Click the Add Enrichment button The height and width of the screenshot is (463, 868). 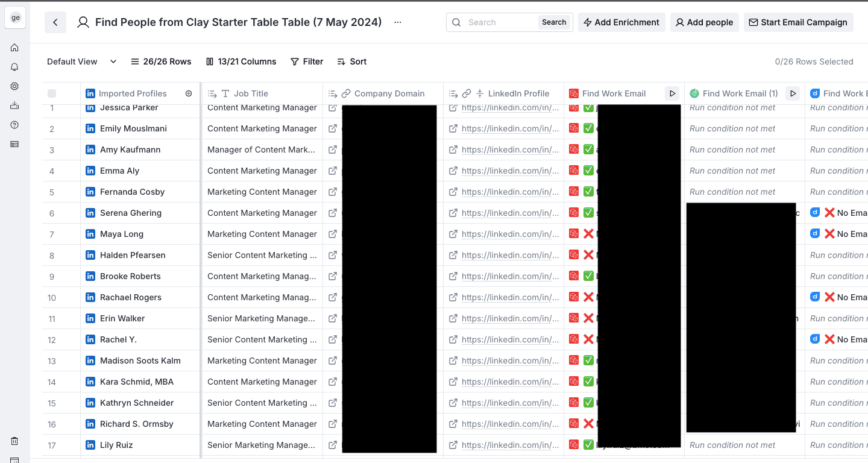pos(621,22)
